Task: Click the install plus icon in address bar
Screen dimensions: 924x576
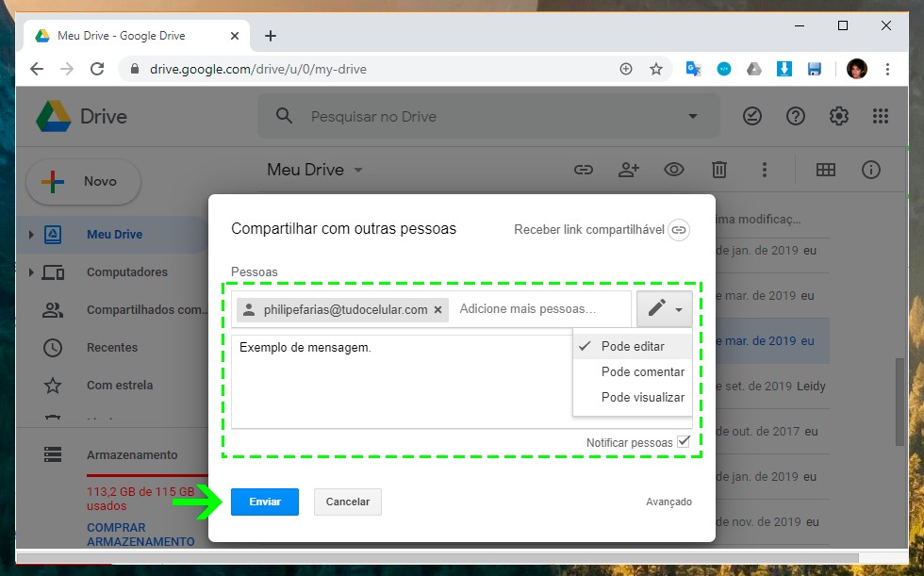Action: pos(626,69)
